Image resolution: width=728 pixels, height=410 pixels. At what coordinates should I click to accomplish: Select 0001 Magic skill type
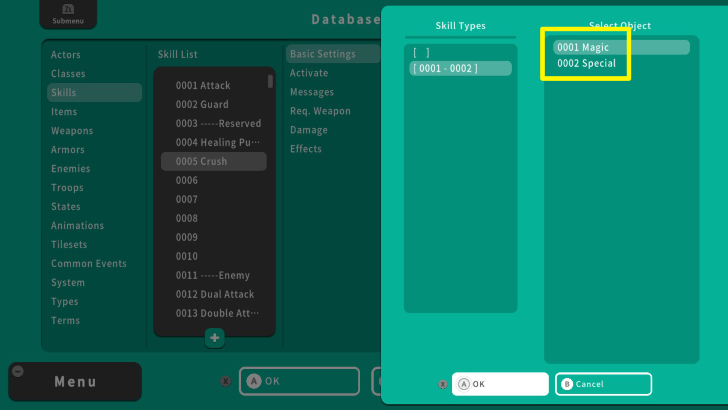tap(621, 47)
